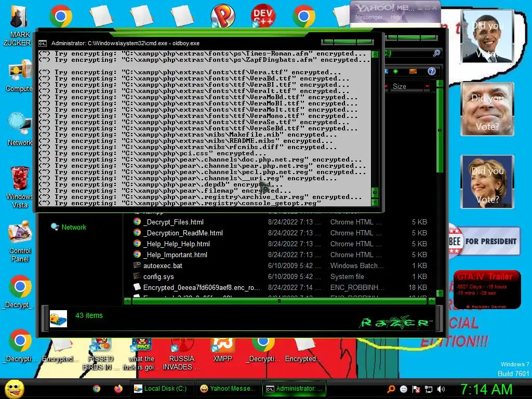Screen dimensions: 532x399
Task: Click the orange search tray icon
Action: 391,389
